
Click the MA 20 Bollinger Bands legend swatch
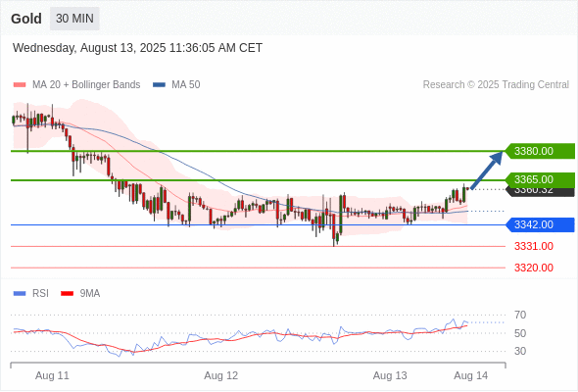pos(20,85)
